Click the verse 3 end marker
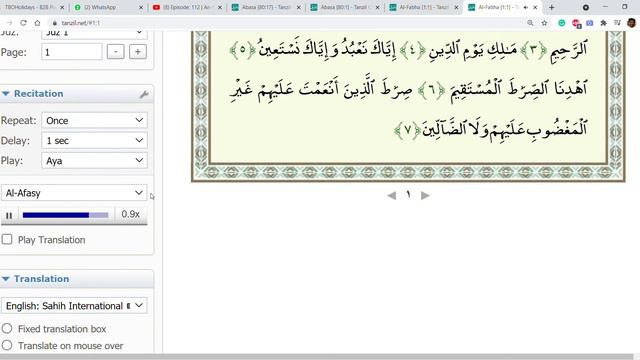 click(533, 50)
